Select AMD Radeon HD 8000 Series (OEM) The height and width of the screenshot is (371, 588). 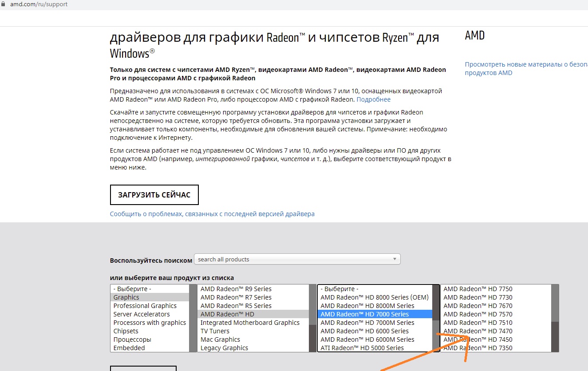(375, 297)
